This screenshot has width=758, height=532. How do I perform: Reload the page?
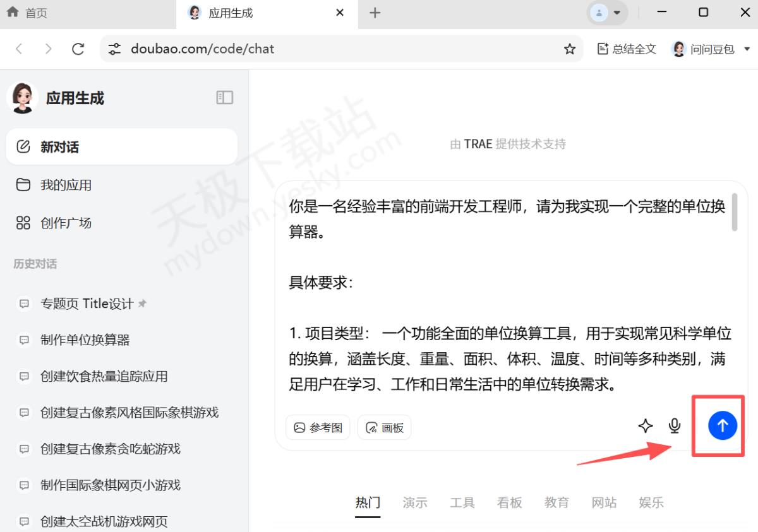pyautogui.click(x=78, y=49)
